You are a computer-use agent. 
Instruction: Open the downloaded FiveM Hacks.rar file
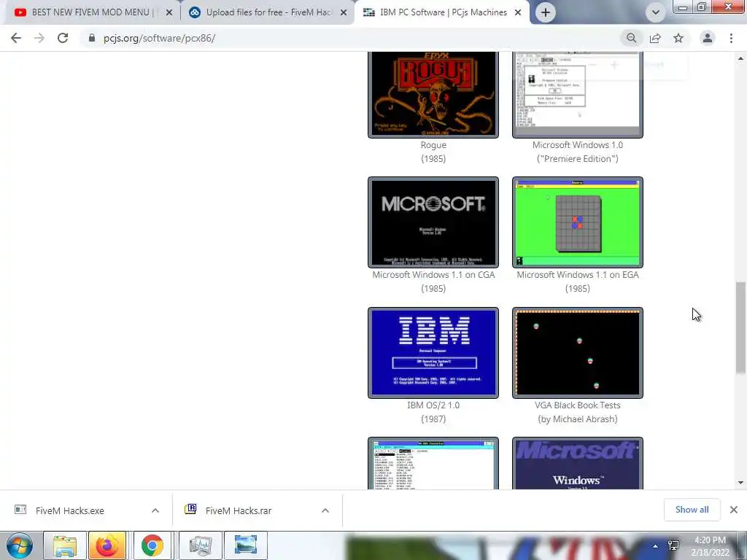tap(239, 510)
